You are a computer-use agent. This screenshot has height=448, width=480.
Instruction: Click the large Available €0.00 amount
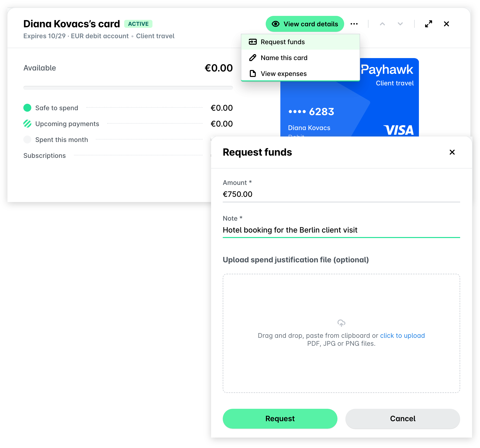(x=219, y=68)
